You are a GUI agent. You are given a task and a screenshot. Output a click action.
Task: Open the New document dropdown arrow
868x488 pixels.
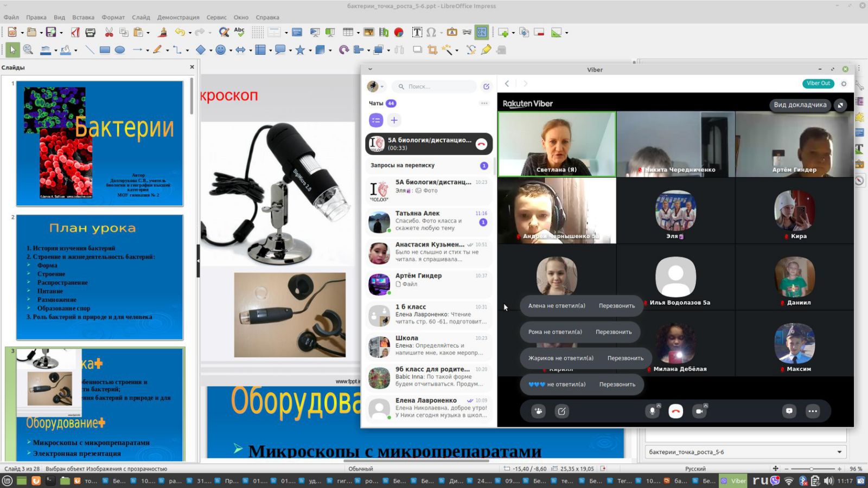(x=21, y=33)
